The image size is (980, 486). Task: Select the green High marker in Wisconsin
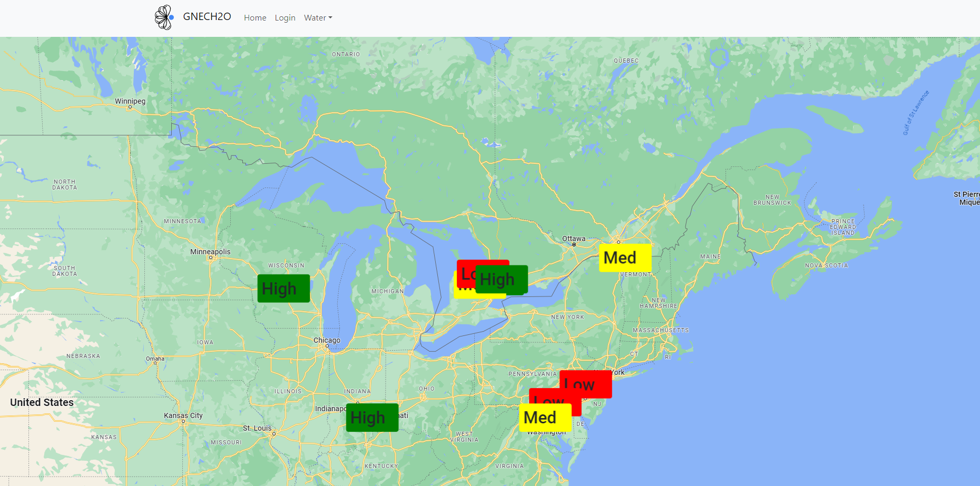click(x=283, y=289)
